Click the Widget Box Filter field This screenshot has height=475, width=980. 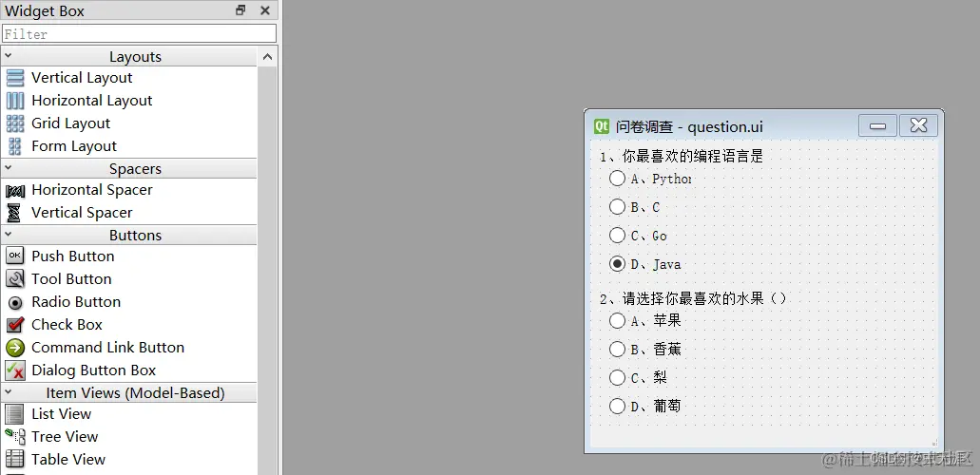(x=139, y=34)
